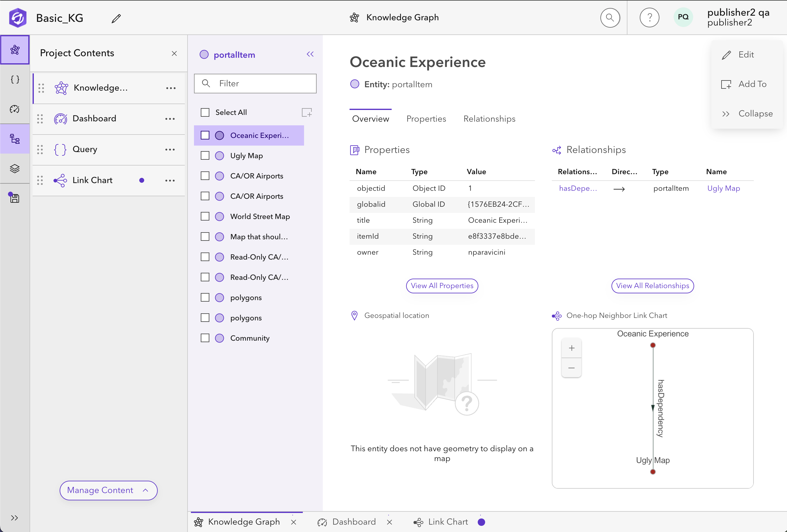Screen dimensions: 787x532
Task: Collapse the portalItem entity list panel
Action: point(310,54)
